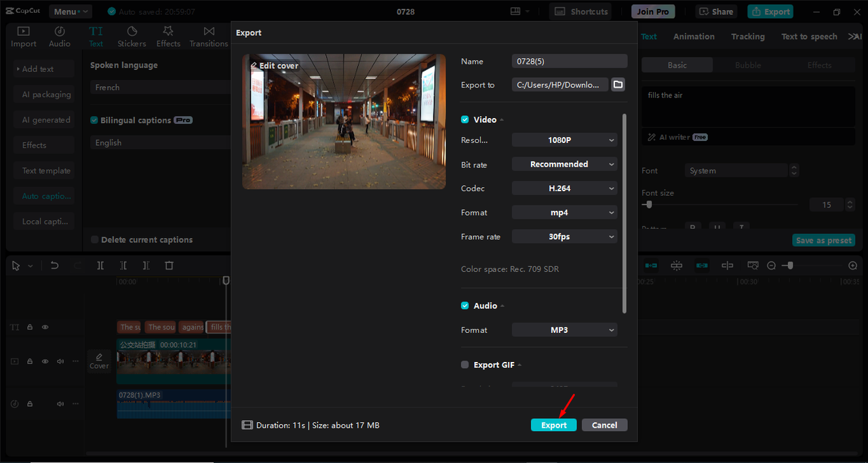
Task: Open the Codec H.264 dropdown
Action: (564, 188)
